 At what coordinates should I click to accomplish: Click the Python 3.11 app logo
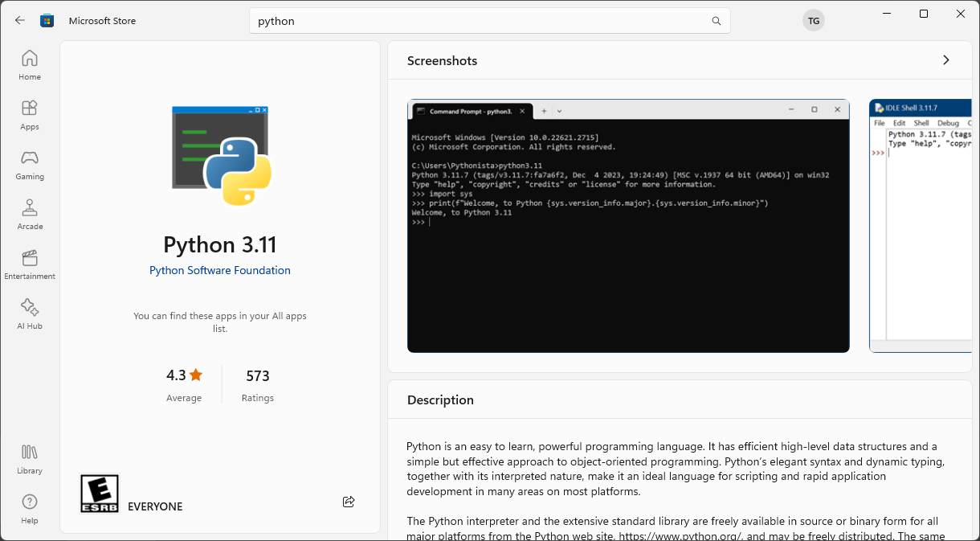(x=221, y=155)
